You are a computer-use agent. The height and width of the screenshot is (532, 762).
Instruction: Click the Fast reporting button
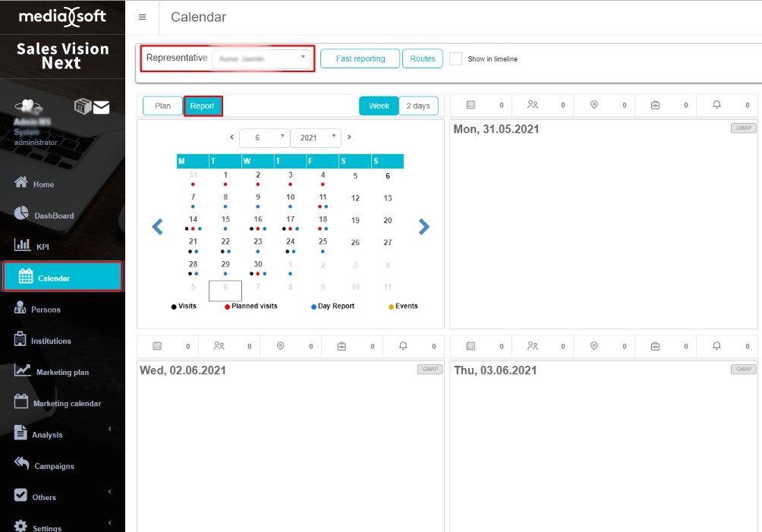360,58
